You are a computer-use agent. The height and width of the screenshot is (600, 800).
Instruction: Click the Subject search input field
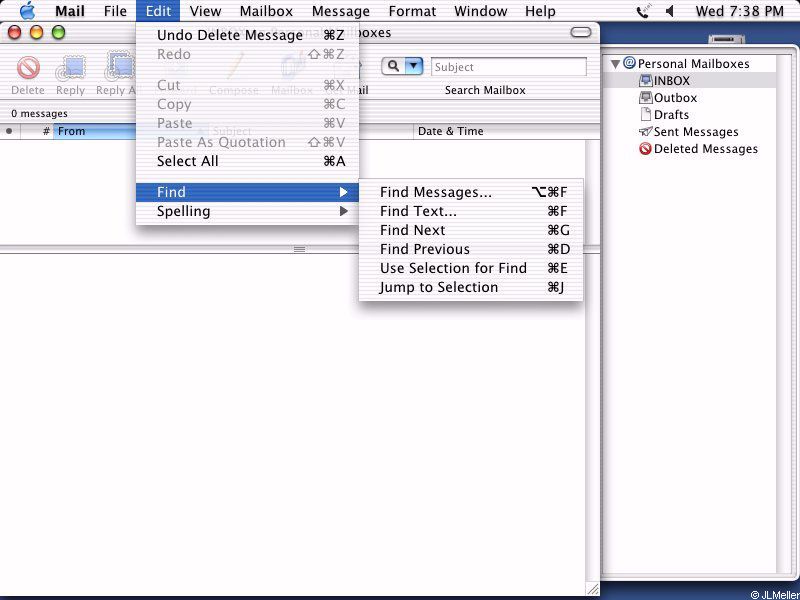(x=509, y=67)
